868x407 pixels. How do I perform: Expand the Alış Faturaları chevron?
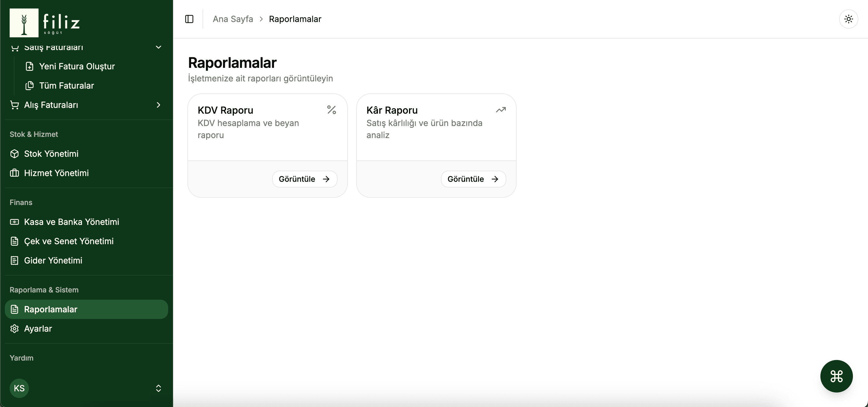pos(158,105)
